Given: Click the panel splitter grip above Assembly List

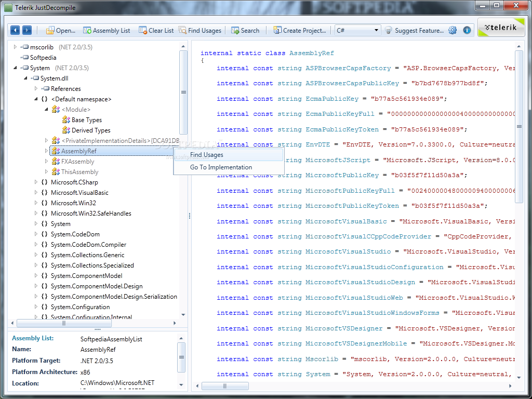Looking at the screenshot, I should coord(97,329).
